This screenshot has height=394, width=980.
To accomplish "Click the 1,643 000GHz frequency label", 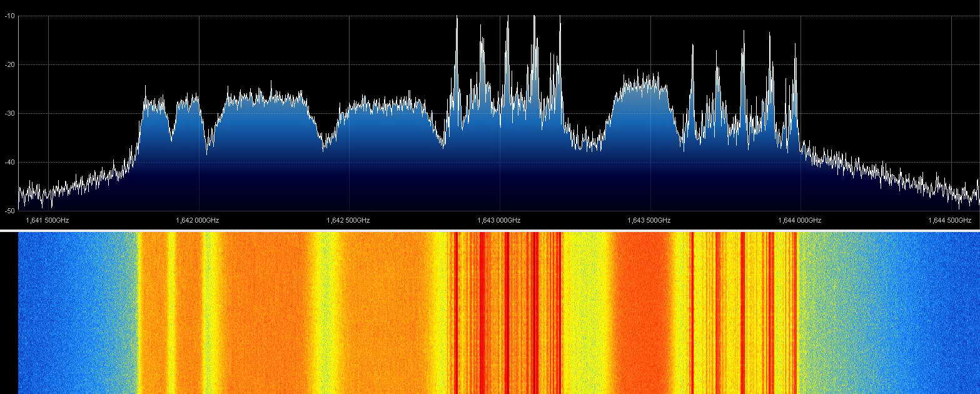I will point(499,220).
